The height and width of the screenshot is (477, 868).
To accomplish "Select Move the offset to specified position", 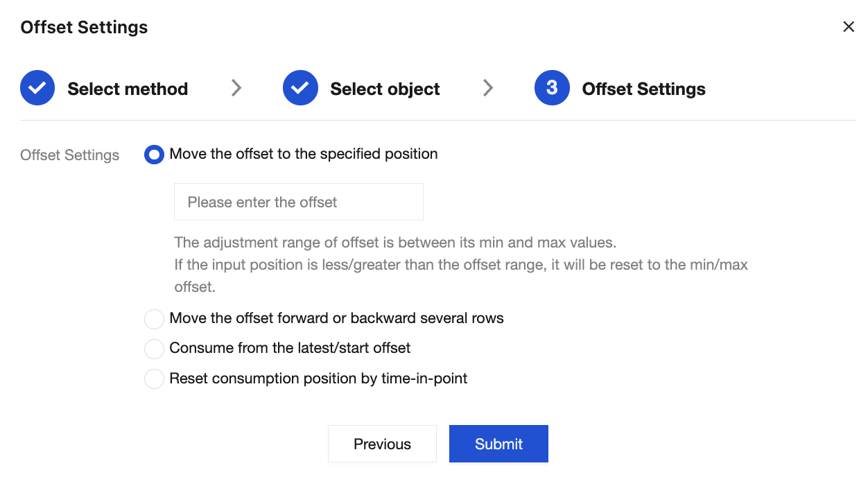I will (154, 155).
